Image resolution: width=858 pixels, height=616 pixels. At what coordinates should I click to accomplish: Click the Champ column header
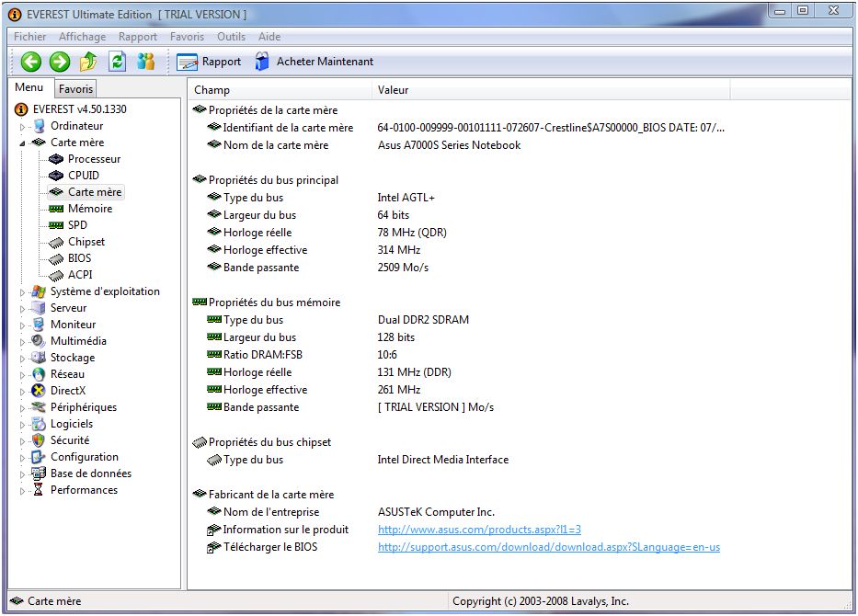280,90
